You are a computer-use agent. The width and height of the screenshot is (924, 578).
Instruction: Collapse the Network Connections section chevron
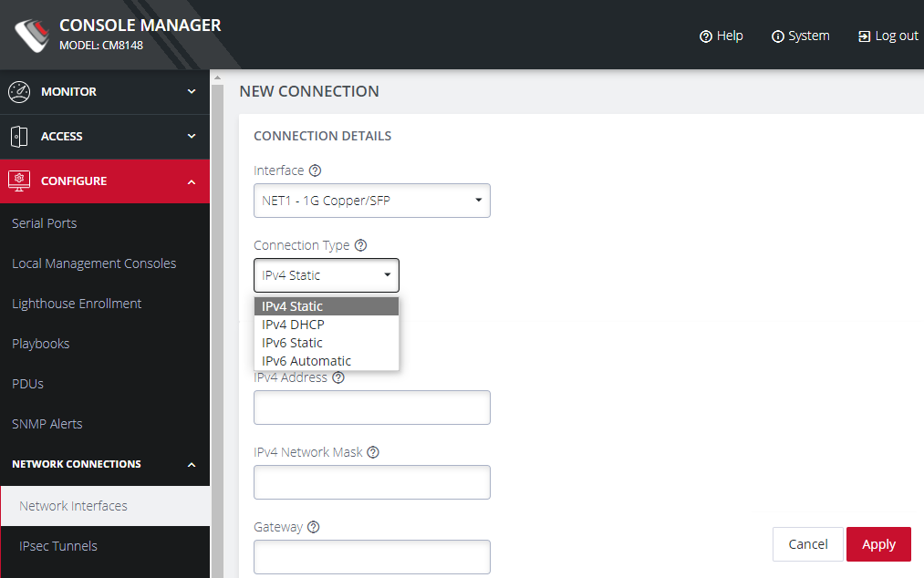pos(192,464)
